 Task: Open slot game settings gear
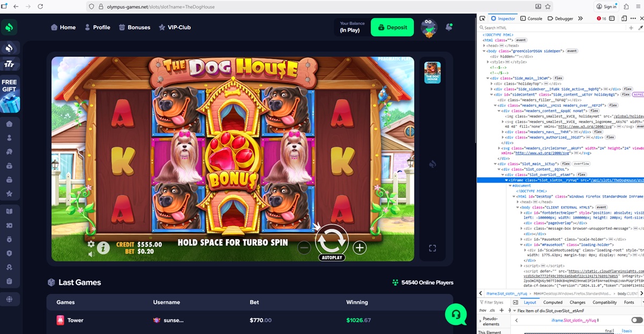(91, 244)
